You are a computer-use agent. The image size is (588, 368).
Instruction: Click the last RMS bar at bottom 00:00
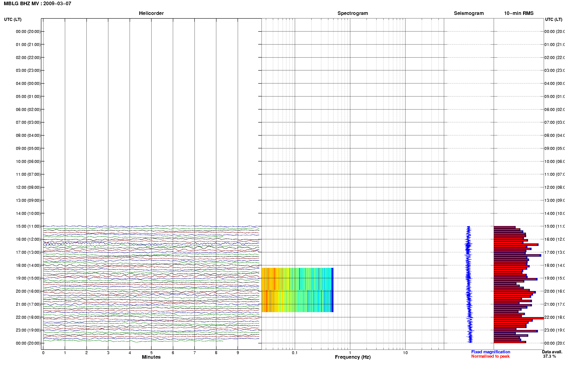(x=510, y=342)
